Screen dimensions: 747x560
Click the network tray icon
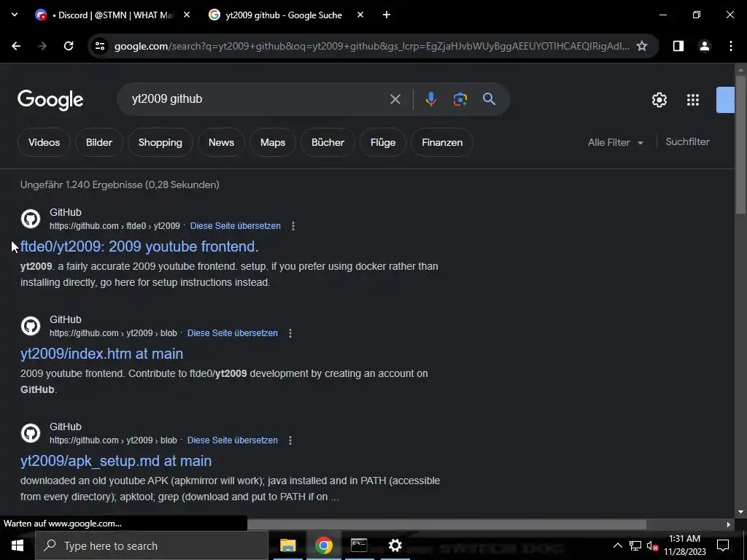click(635, 545)
